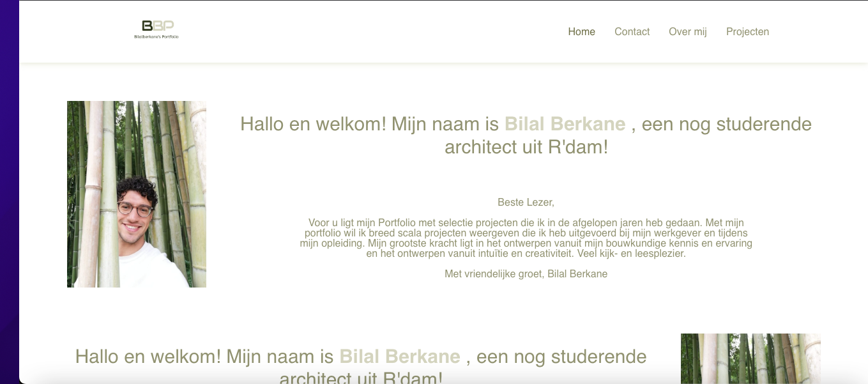Navigate to Over mij
Image resolution: width=868 pixels, height=384 pixels.
click(x=687, y=31)
